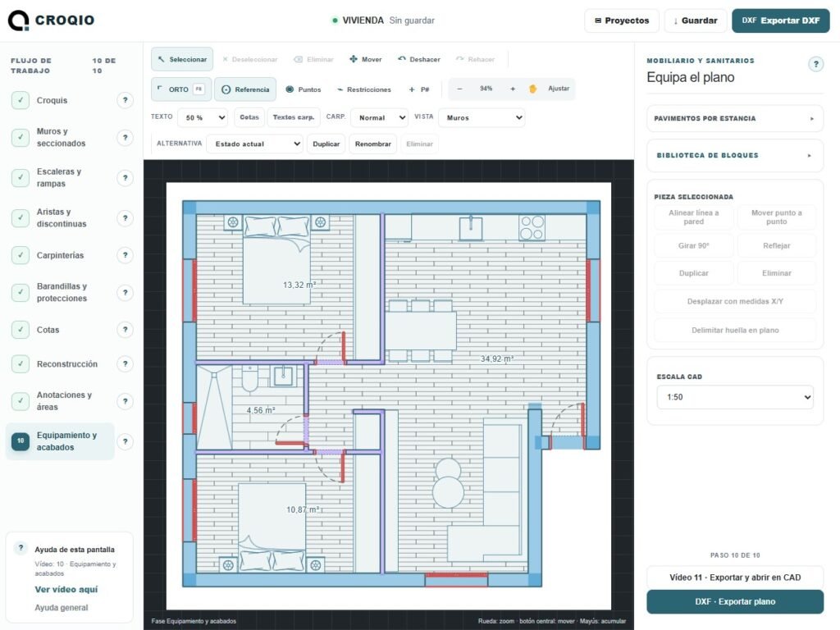The image size is (840, 630).
Task: Open help for Croquis step
Action: coord(125,100)
